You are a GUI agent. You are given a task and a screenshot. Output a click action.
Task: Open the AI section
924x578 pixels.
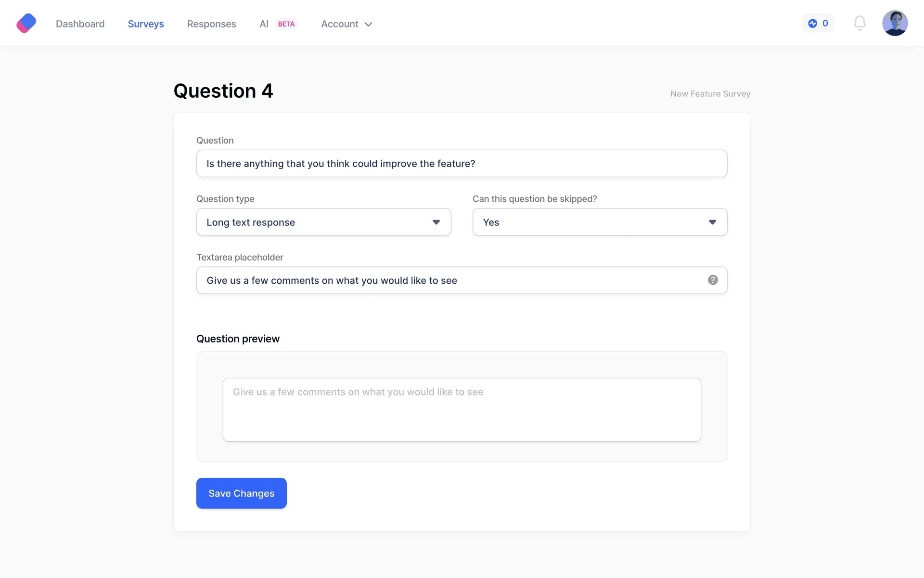pos(264,24)
